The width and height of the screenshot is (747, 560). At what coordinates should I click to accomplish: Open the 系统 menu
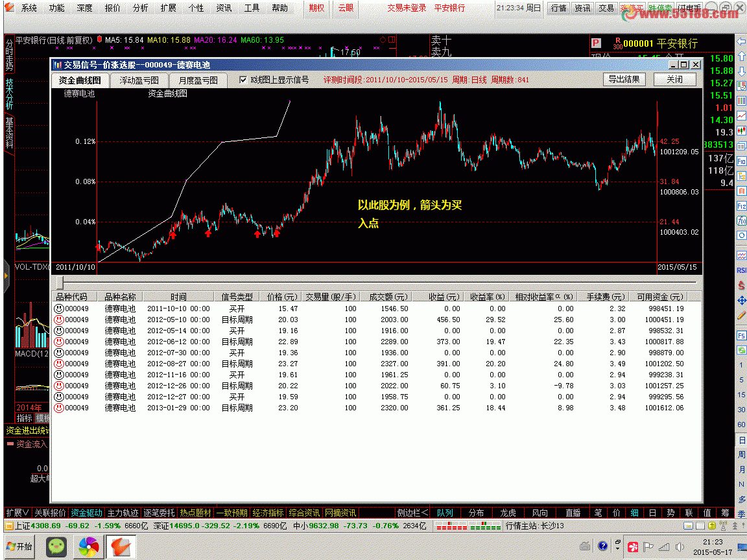coord(29,8)
